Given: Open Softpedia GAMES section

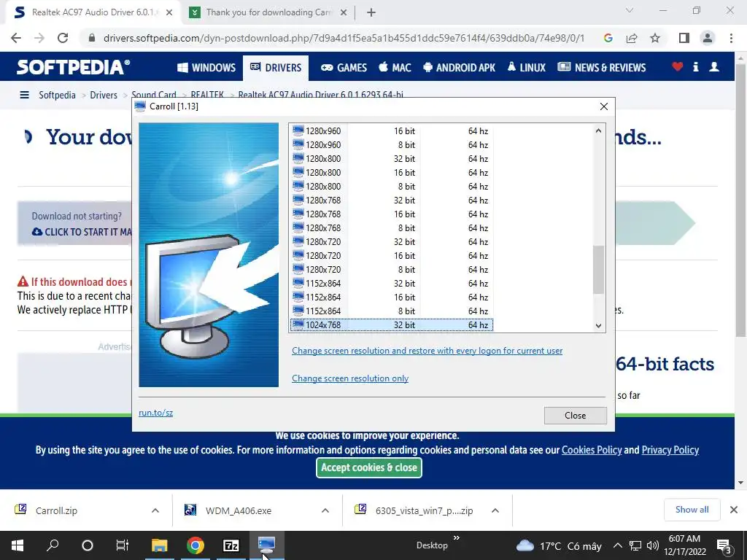Looking at the screenshot, I should (x=344, y=68).
